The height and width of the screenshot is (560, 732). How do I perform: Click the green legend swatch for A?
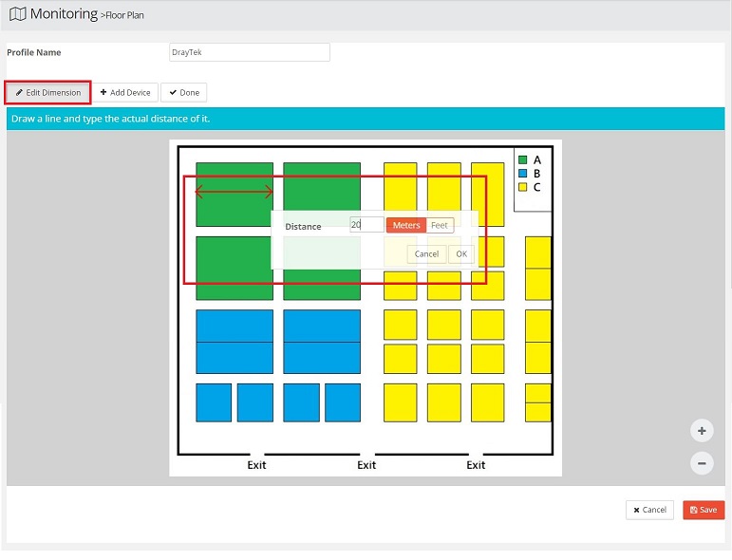523,160
